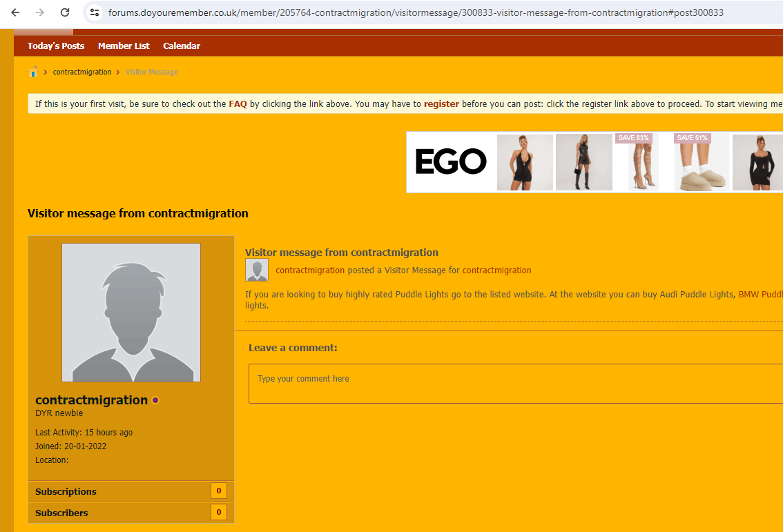Viewport: 783px width, 532px height.
Task: Open the Subscribers row
Action: (131, 513)
